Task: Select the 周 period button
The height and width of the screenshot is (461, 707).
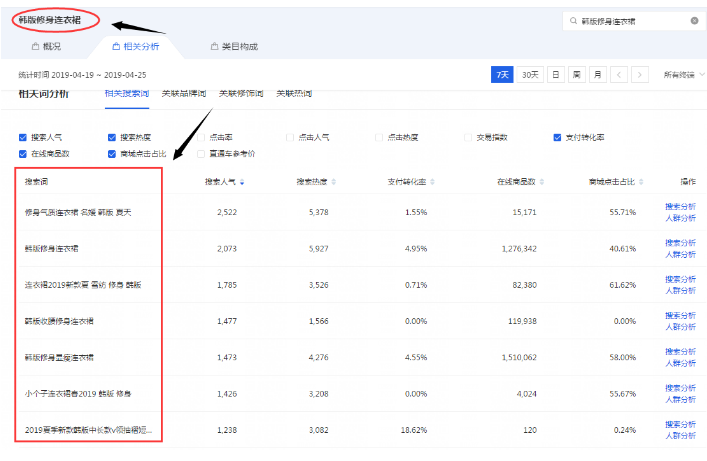Action: 577,75
